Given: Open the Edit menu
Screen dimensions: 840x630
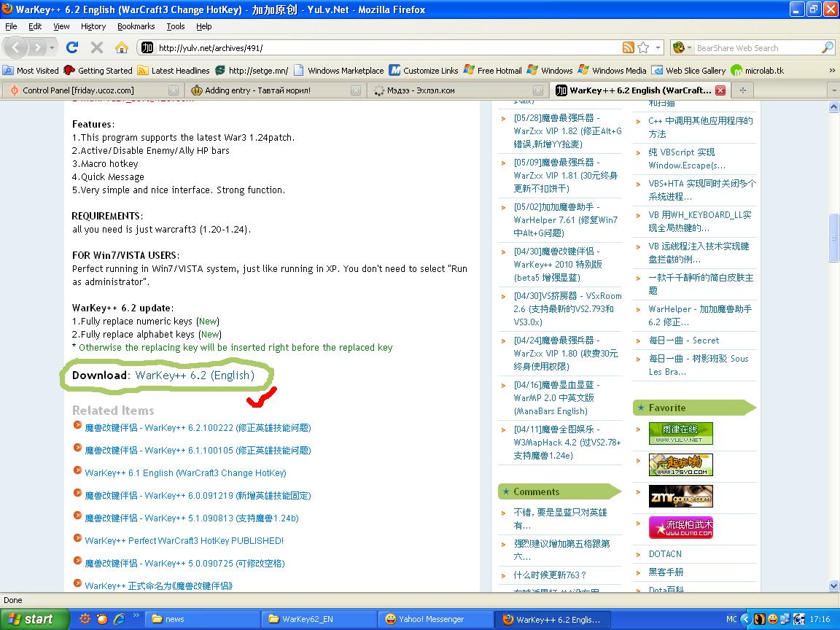Looking at the screenshot, I should click(x=35, y=26).
